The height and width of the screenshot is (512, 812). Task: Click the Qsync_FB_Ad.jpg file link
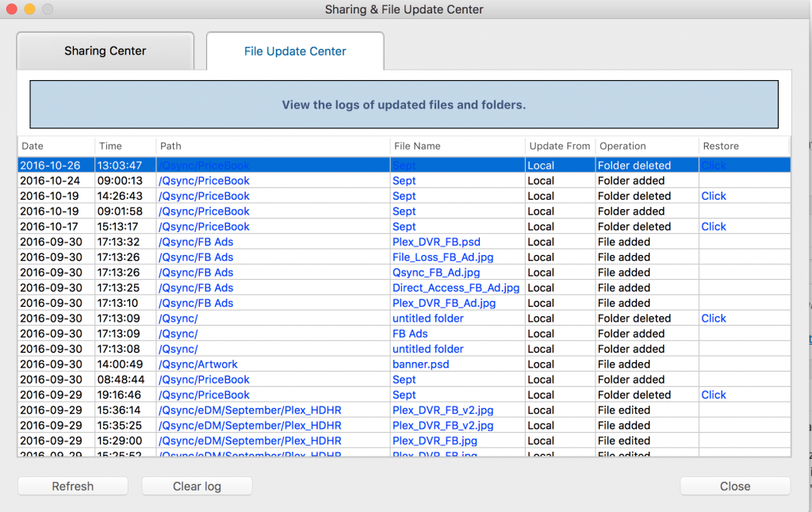coord(443,273)
